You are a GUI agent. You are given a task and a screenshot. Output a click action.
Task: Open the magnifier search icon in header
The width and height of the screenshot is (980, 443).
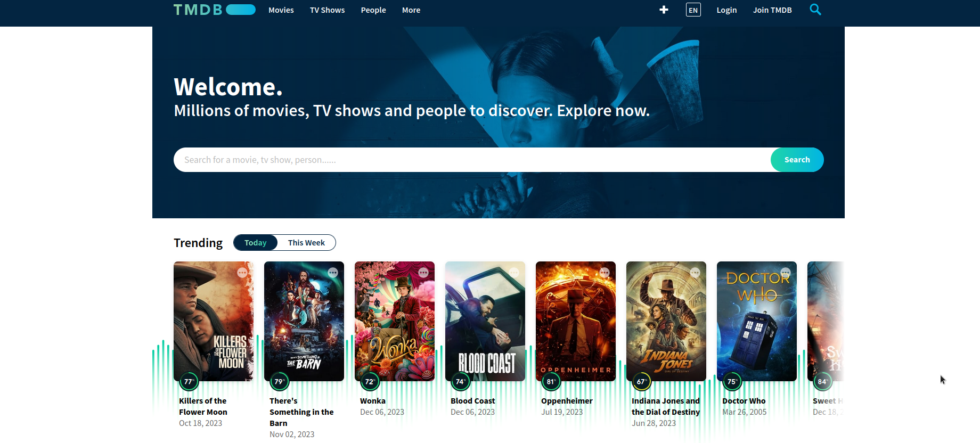click(815, 10)
